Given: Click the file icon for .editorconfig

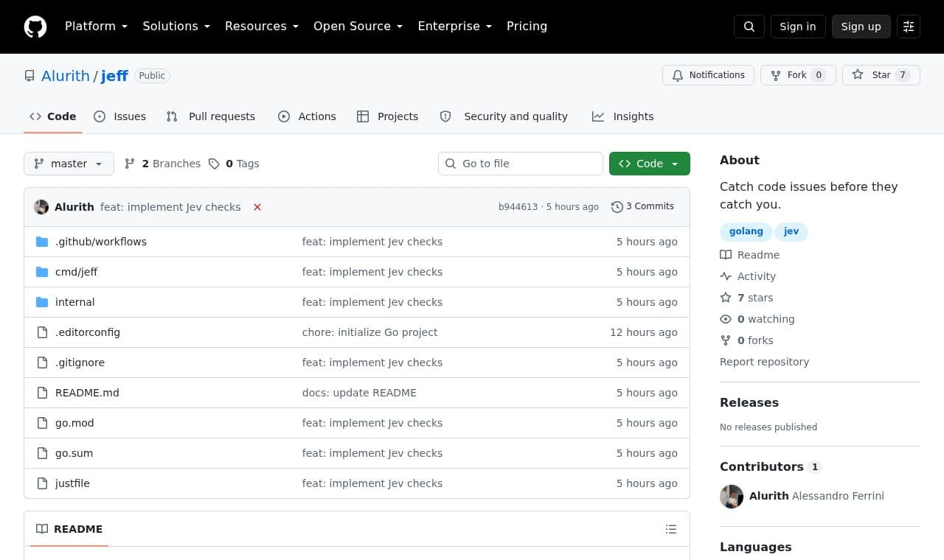Looking at the screenshot, I should click(42, 332).
